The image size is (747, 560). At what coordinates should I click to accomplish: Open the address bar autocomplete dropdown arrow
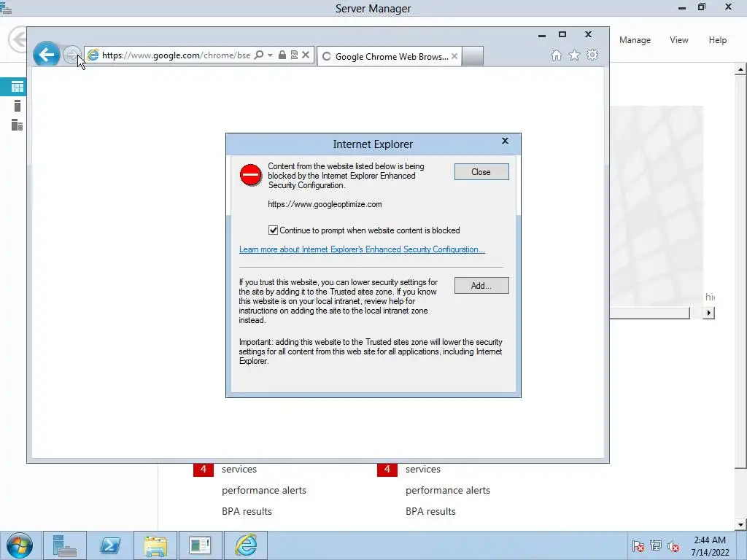(x=270, y=55)
